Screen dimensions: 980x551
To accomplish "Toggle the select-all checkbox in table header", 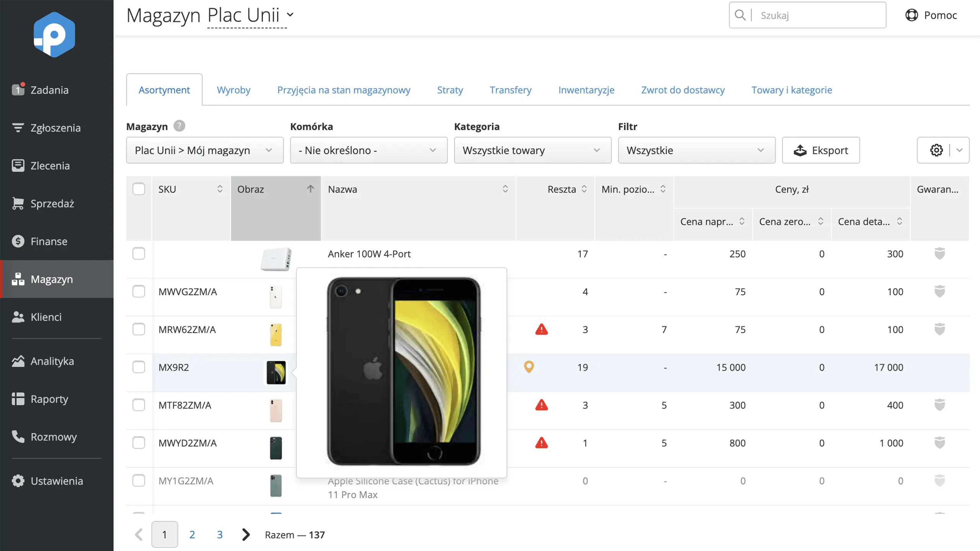I will (x=139, y=189).
